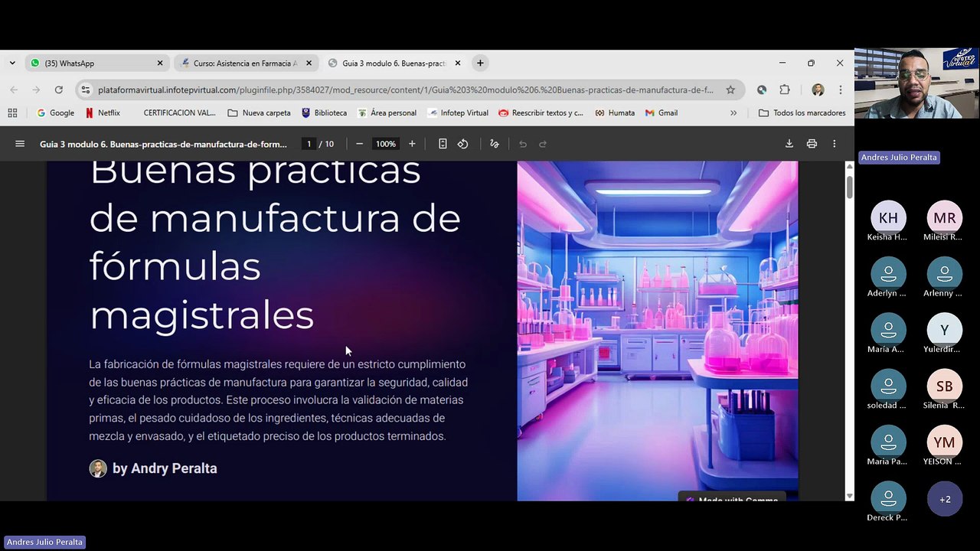Open the Área personal bookmark

387,112
